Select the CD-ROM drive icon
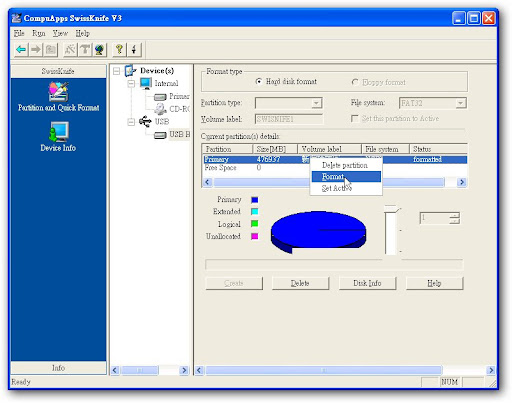The width and height of the screenshot is (512, 403). coord(160,109)
